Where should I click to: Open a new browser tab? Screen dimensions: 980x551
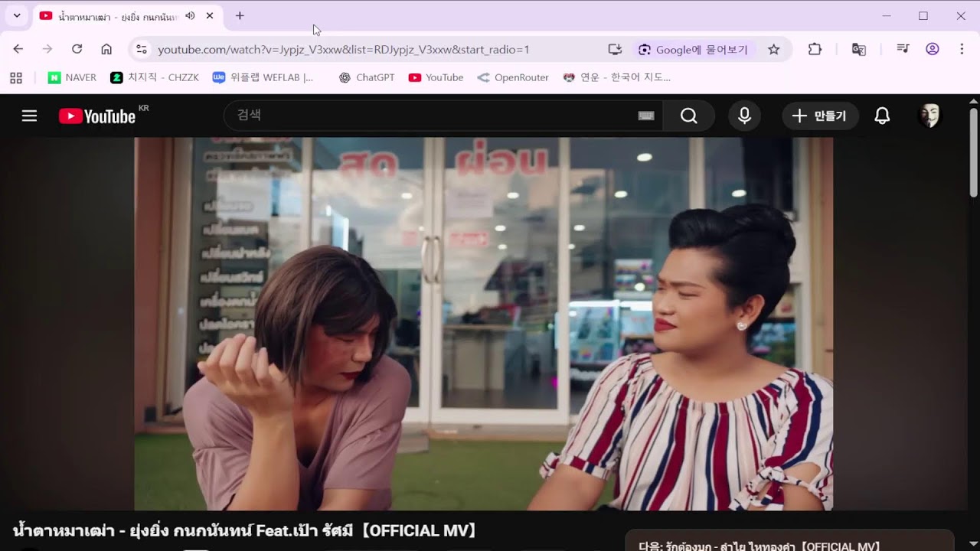[240, 15]
